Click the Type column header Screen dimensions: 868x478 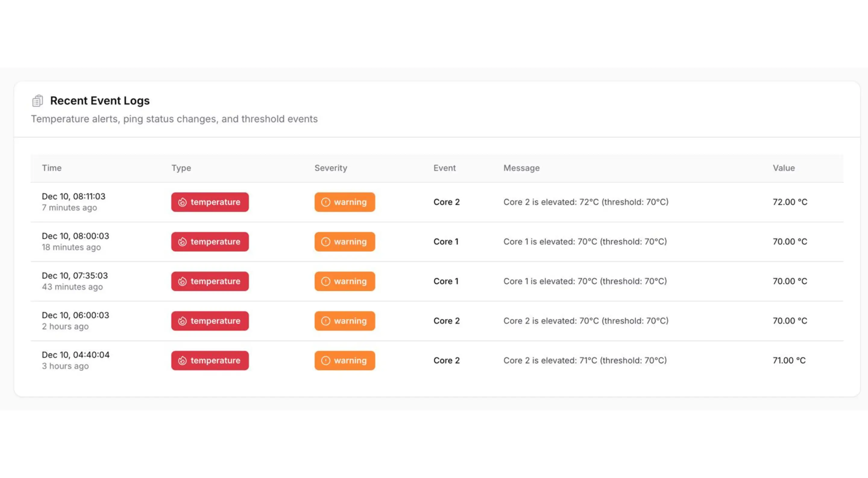tap(181, 168)
